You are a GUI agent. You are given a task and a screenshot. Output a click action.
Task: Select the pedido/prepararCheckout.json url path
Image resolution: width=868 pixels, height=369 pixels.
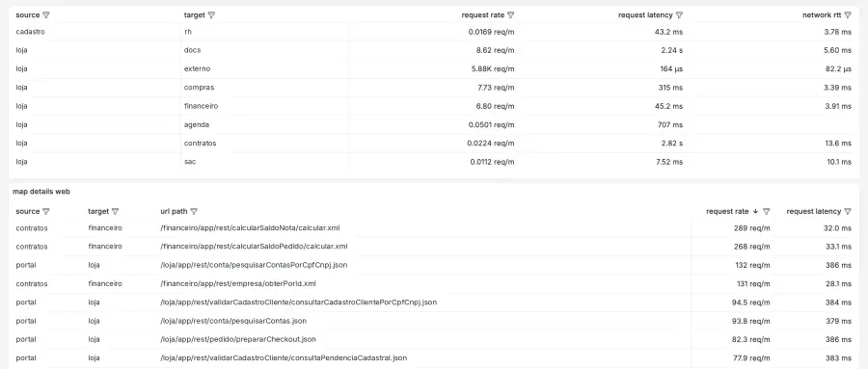[238, 339]
